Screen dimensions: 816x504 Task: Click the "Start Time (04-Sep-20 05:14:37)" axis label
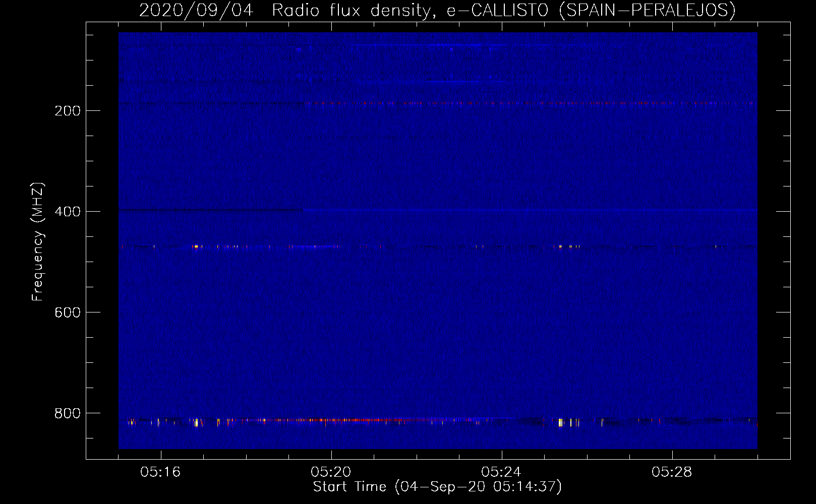tap(437, 487)
